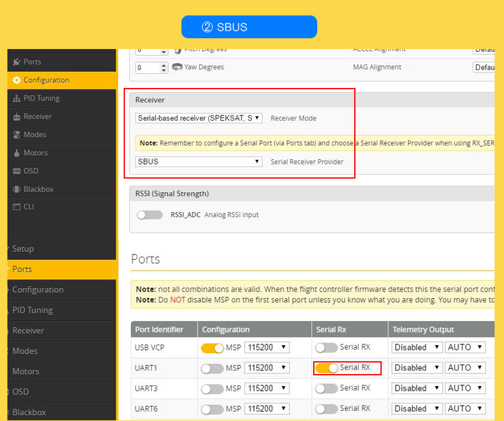Click the Motors icon in upper sidebar

(16, 152)
